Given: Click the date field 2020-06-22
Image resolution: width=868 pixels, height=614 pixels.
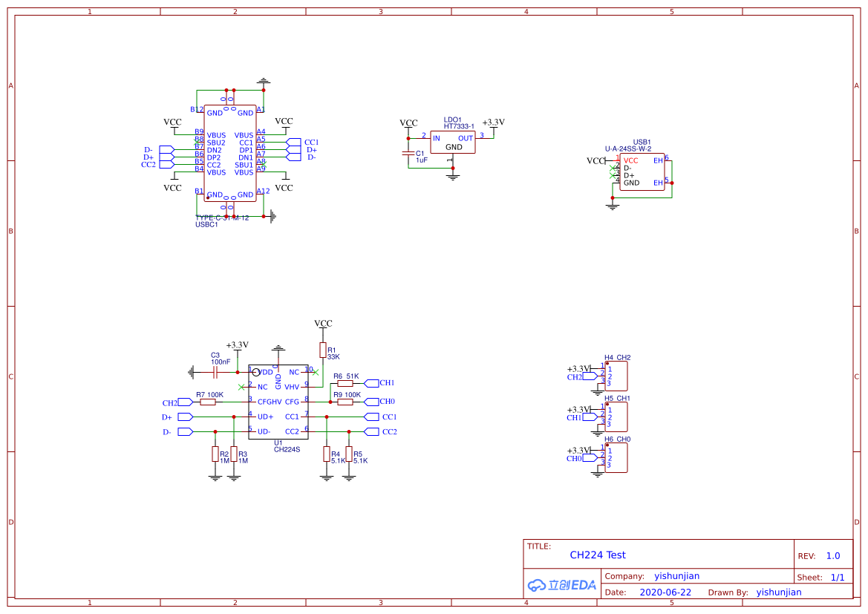Looking at the screenshot, I should pos(665,592).
